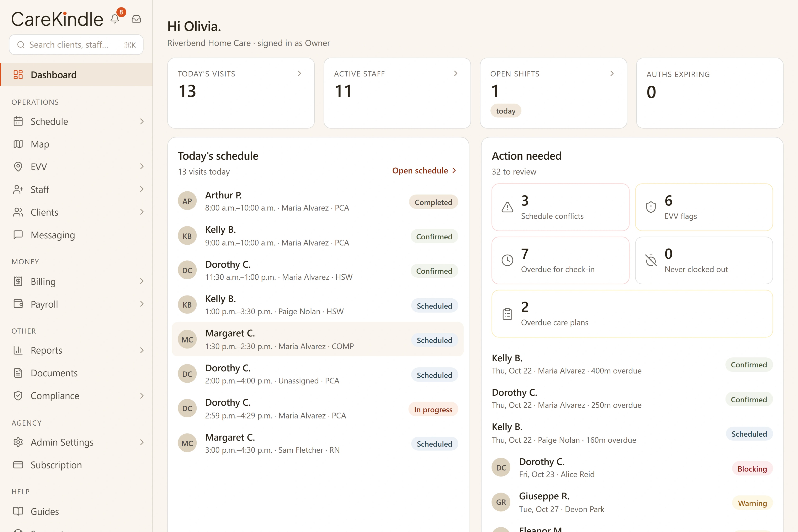This screenshot has width=798, height=532.
Task: Click the Messaging chat bubble icon
Action: tap(18, 235)
